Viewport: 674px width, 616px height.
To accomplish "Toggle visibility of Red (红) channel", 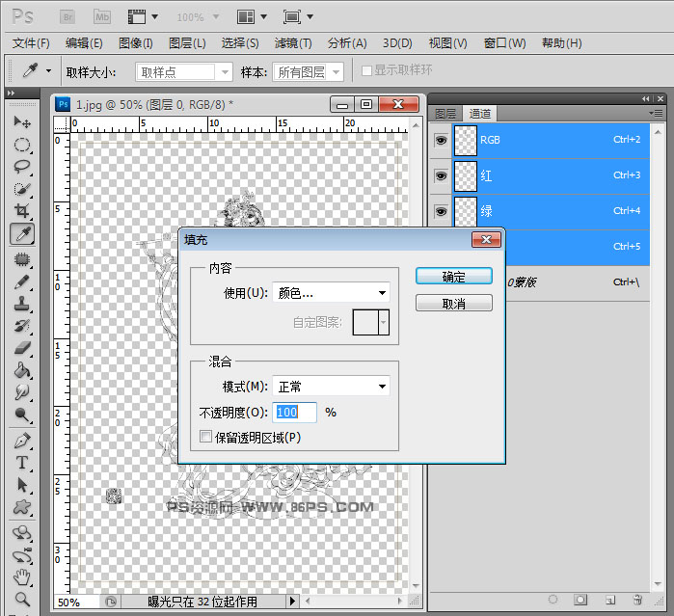I will (441, 175).
